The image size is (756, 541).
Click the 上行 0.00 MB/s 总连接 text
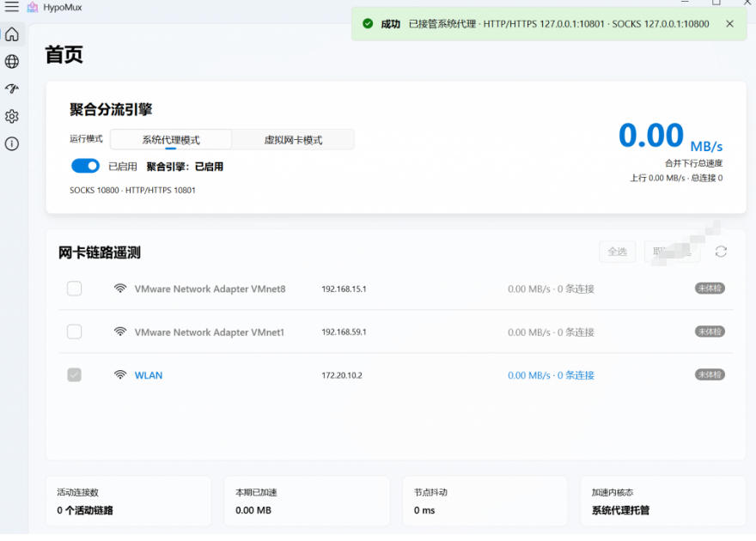tap(676, 178)
